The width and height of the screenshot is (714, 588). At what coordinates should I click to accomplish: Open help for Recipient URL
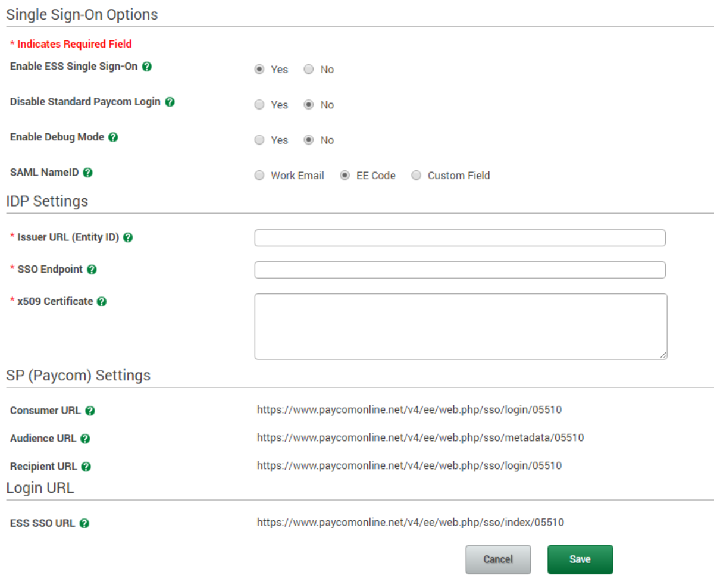click(x=86, y=467)
